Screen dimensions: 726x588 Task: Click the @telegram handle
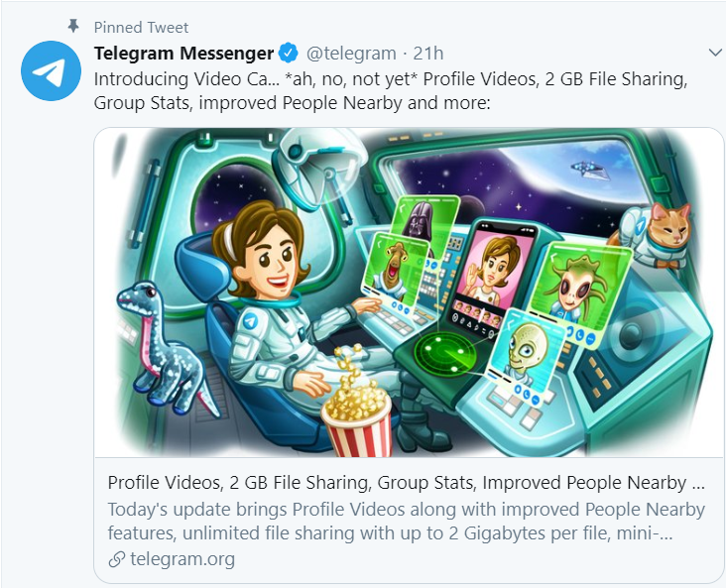coord(351,54)
